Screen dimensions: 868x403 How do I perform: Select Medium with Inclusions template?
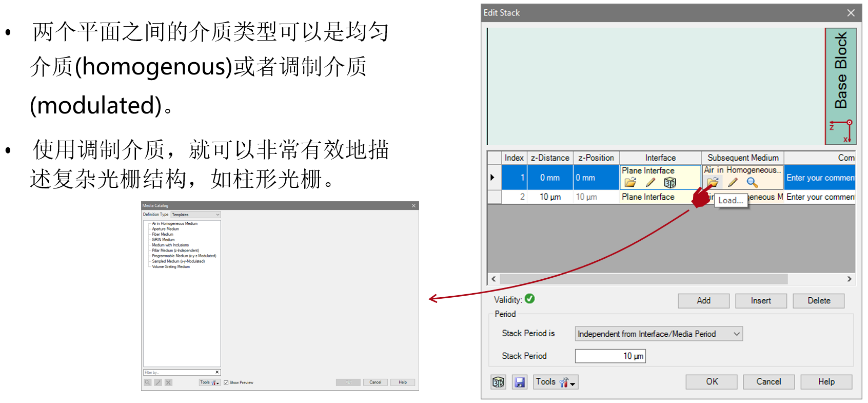(170, 245)
